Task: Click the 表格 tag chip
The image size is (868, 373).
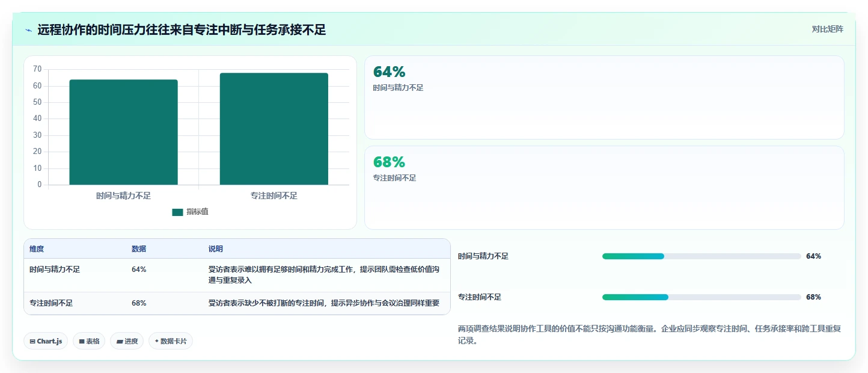Action: (89, 341)
